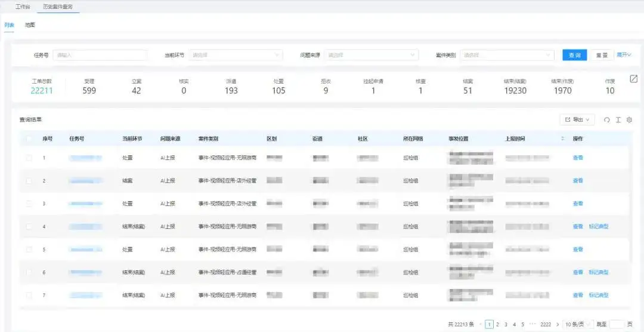Image resolution: width=644 pixels, height=332 pixels.
Task: Open the 10 条/页 page size selector
Action: pyautogui.click(x=578, y=324)
